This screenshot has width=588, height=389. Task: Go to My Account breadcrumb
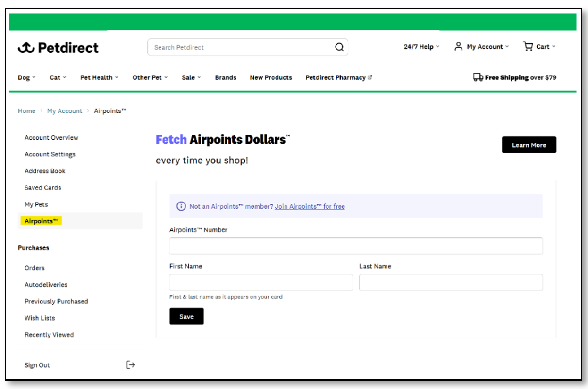(65, 111)
